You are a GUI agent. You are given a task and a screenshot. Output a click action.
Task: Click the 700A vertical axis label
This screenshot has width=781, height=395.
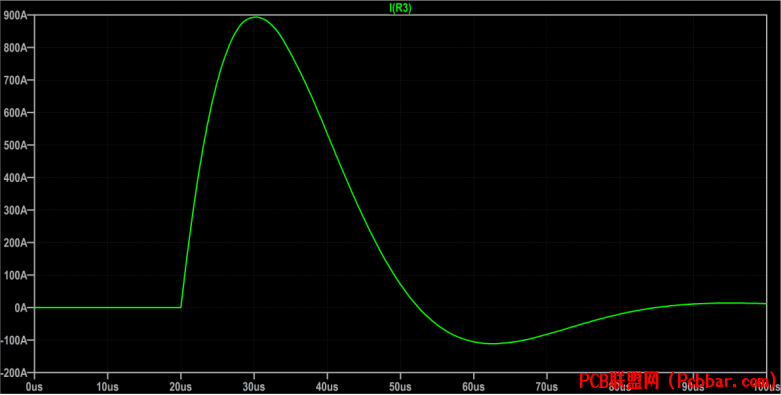(16, 80)
